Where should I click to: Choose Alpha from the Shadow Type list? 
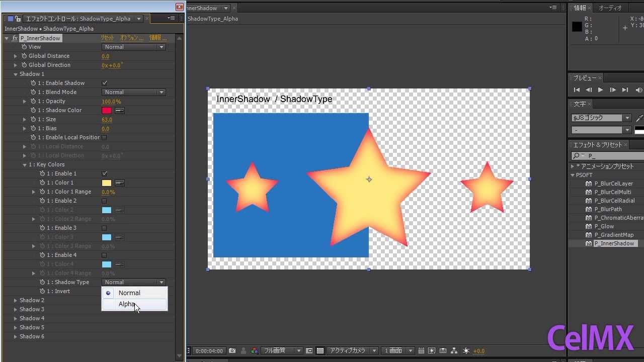tap(134, 304)
